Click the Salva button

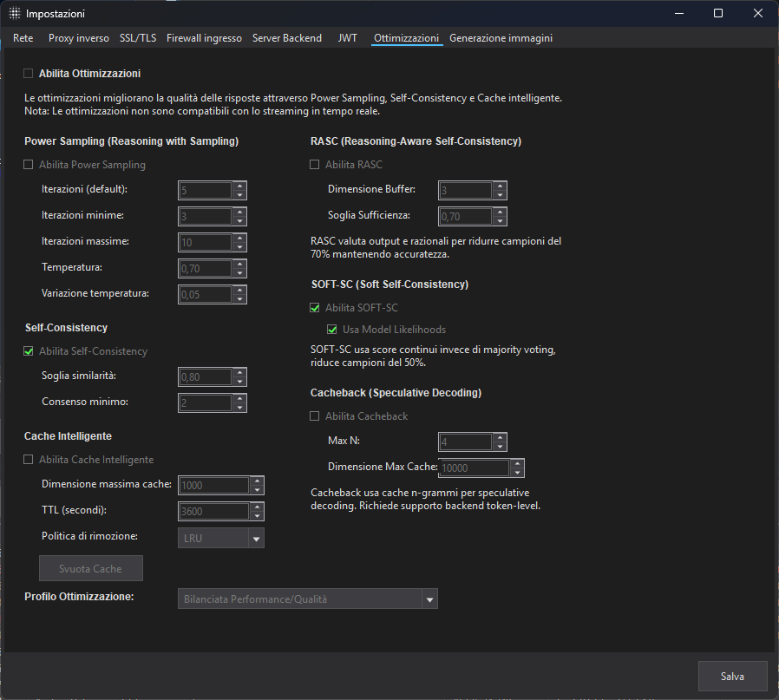pos(732,677)
